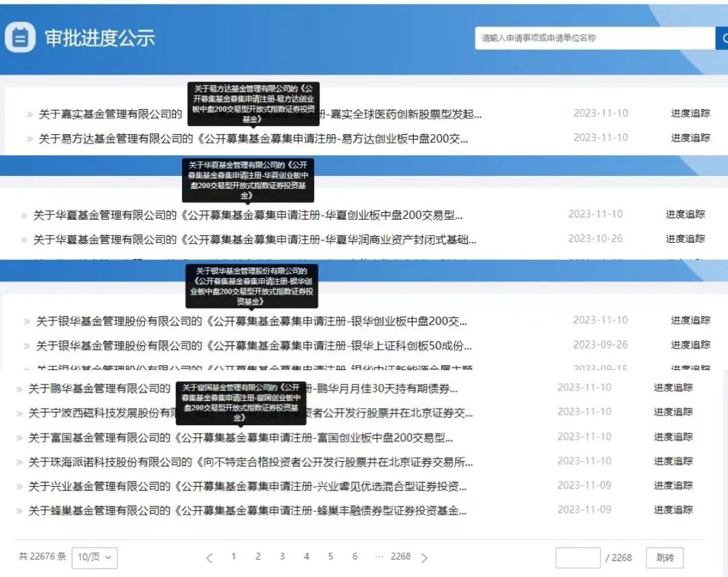
Task: Open the 10/页 page size dropdown
Action: [x=94, y=557]
